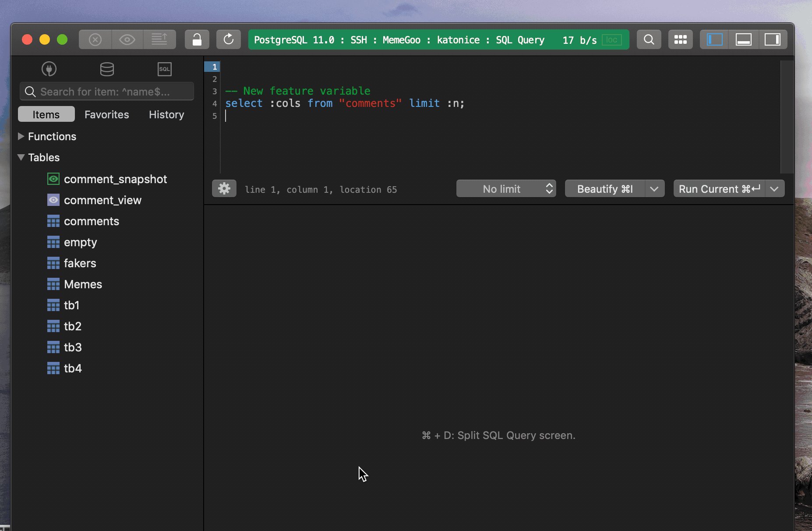This screenshot has width=812, height=531.
Task: Open the SQL query icon in sidebar header
Action: (x=164, y=69)
